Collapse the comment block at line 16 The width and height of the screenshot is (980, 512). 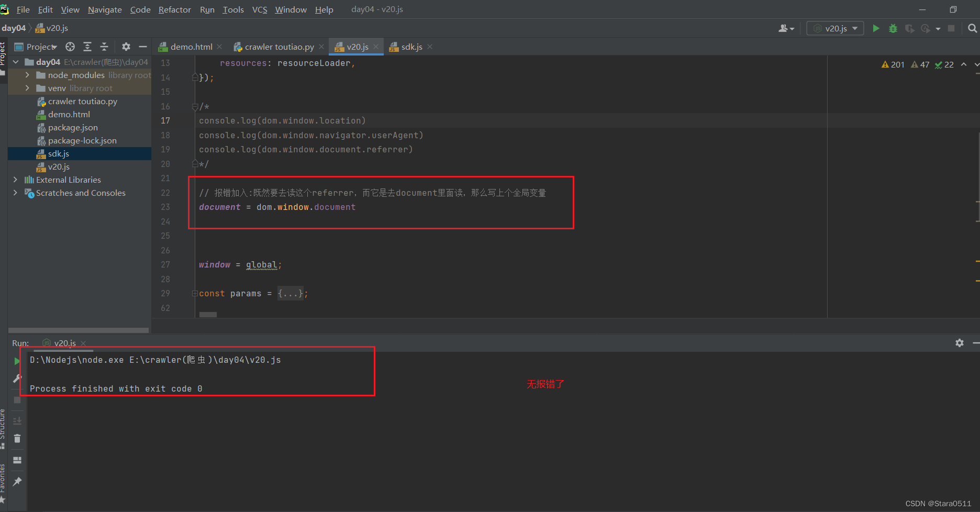(x=195, y=106)
